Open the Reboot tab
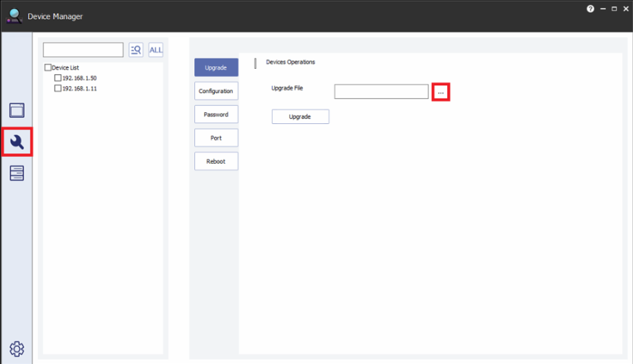Viewport: 633px width, 364px height. [x=216, y=161]
